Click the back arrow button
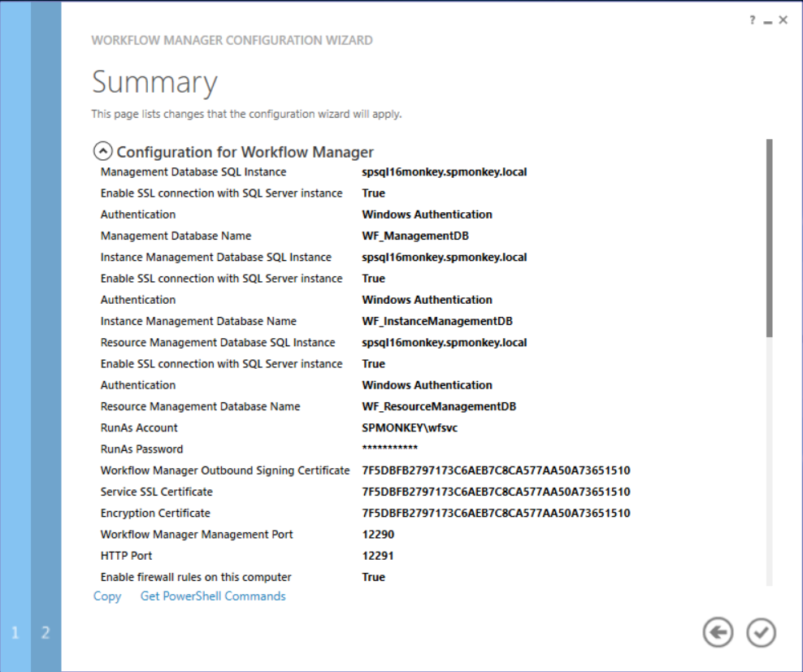This screenshot has height=672, width=803. (x=718, y=632)
